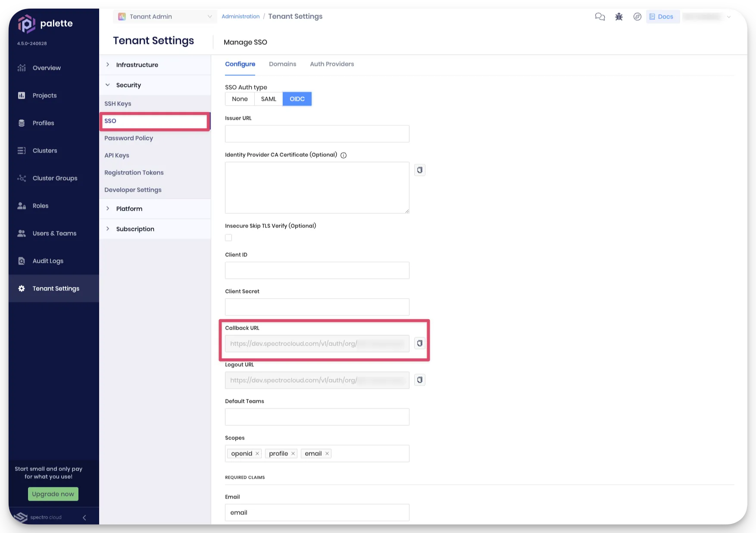Remove the profile scope chip
The image size is (756, 533).
[293, 453]
